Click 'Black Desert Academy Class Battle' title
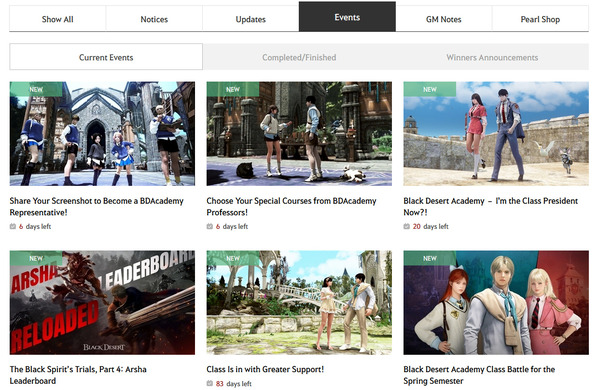Viewport: 599px width, 390px height. point(479,375)
